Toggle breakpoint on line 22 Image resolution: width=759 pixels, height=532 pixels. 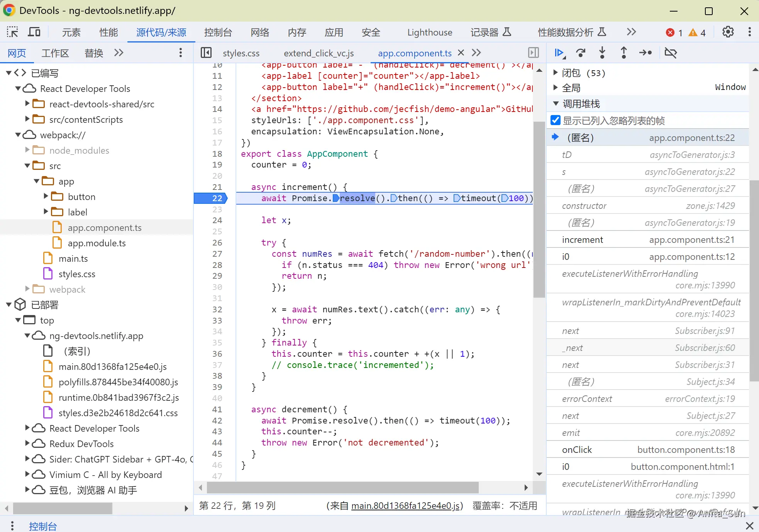[x=217, y=198]
